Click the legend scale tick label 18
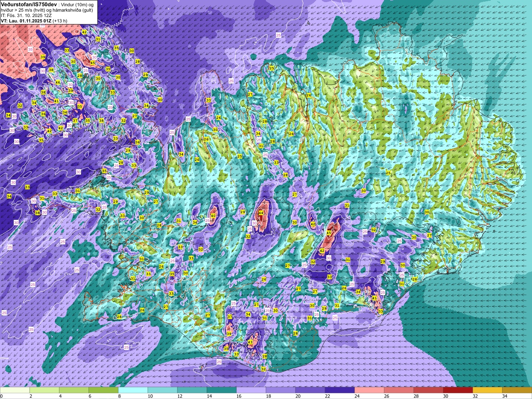This screenshot has width=532, height=399. (268, 396)
